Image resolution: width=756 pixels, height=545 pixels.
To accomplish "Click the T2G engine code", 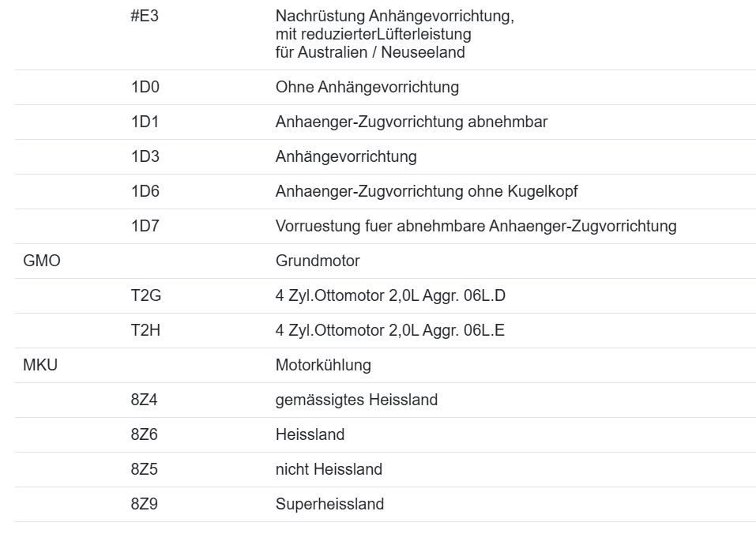I will [145, 296].
